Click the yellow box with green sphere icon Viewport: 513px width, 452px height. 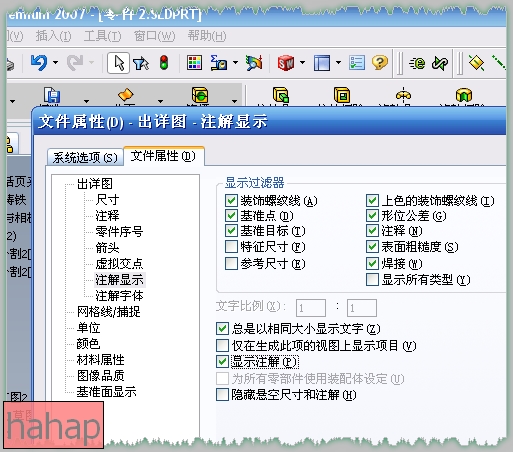click(200, 95)
